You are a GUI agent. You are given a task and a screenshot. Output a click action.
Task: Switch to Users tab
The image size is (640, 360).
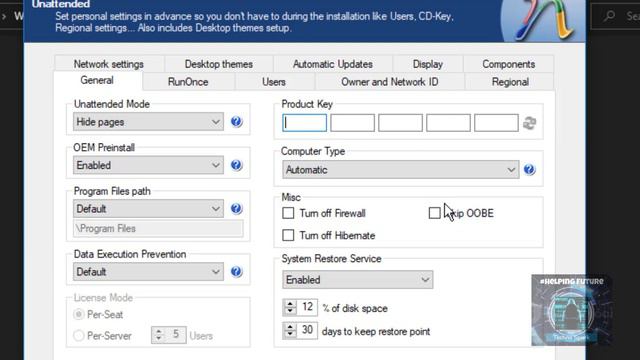click(x=274, y=82)
